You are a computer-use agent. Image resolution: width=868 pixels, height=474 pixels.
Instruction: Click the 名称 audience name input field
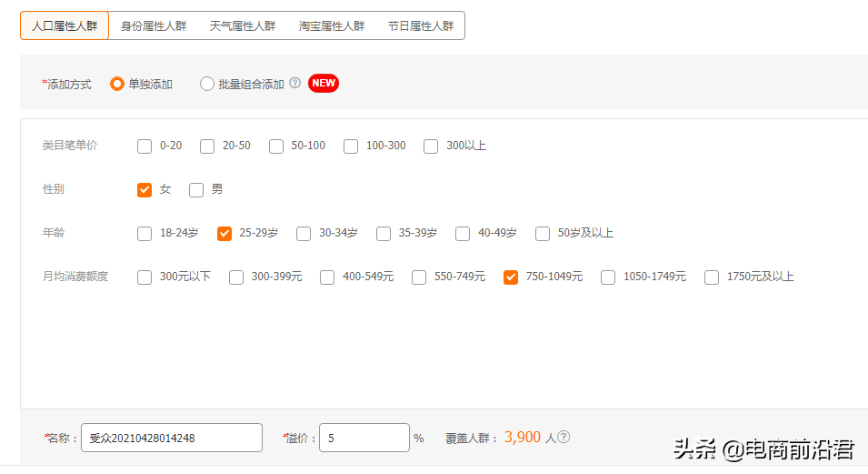(x=172, y=438)
